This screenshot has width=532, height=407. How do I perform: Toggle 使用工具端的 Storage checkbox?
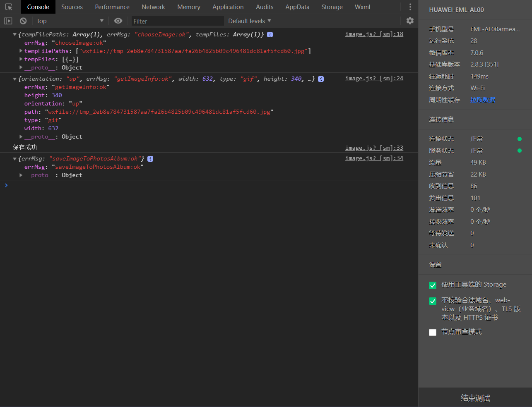pos(433,285)
